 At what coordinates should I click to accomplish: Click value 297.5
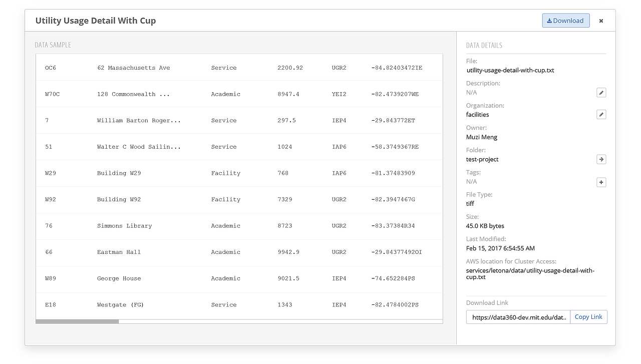(286, 121)
